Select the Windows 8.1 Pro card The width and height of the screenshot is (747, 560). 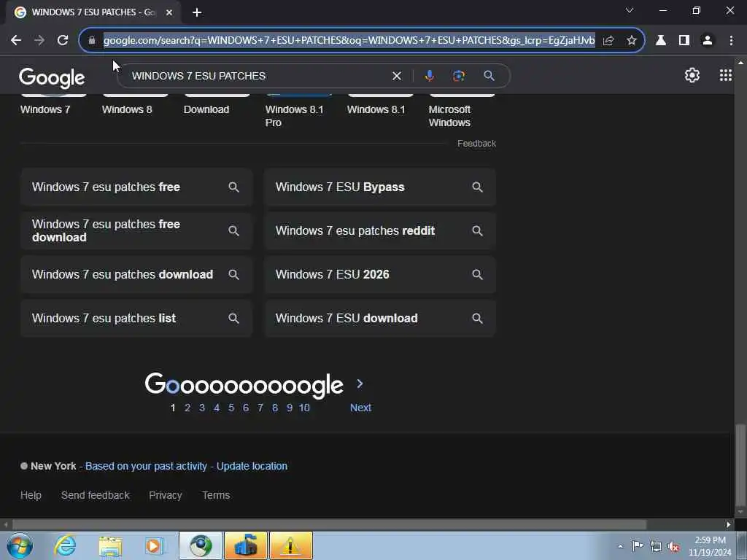(298, 112)
